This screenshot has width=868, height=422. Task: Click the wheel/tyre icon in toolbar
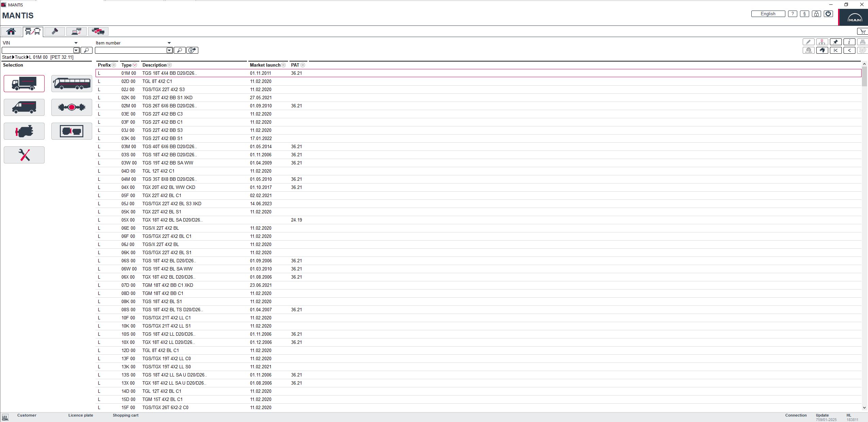tap(808, 50)
